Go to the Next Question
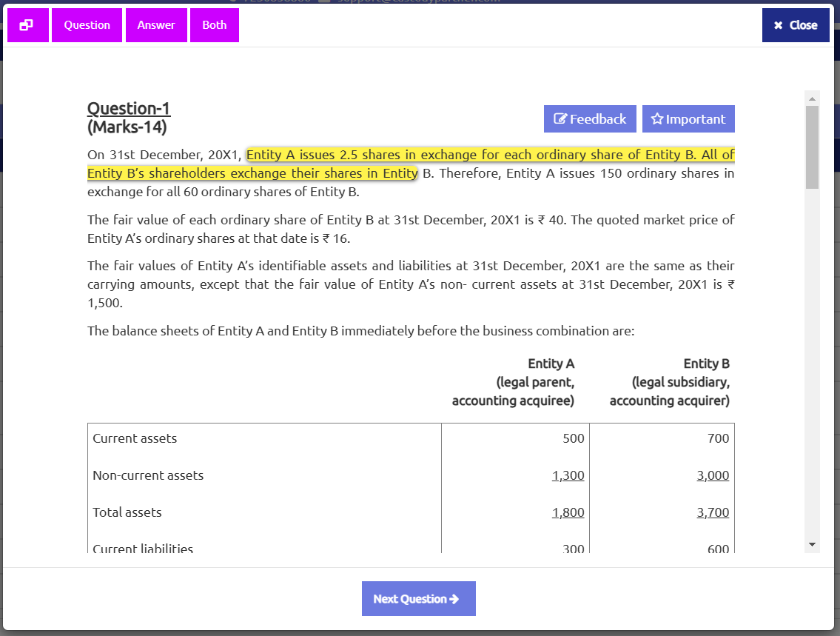The image size is (840, 636). point(418,598)
